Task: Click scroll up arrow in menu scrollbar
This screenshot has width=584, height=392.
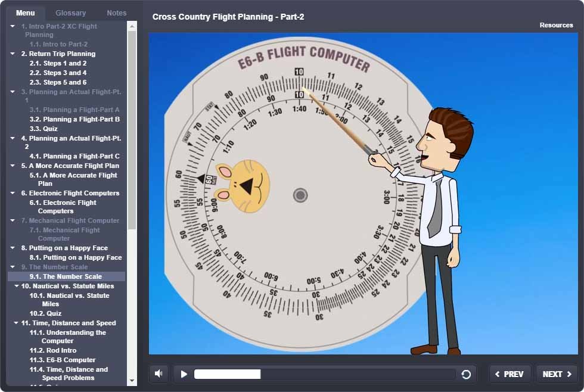Action: coord(132,26)
